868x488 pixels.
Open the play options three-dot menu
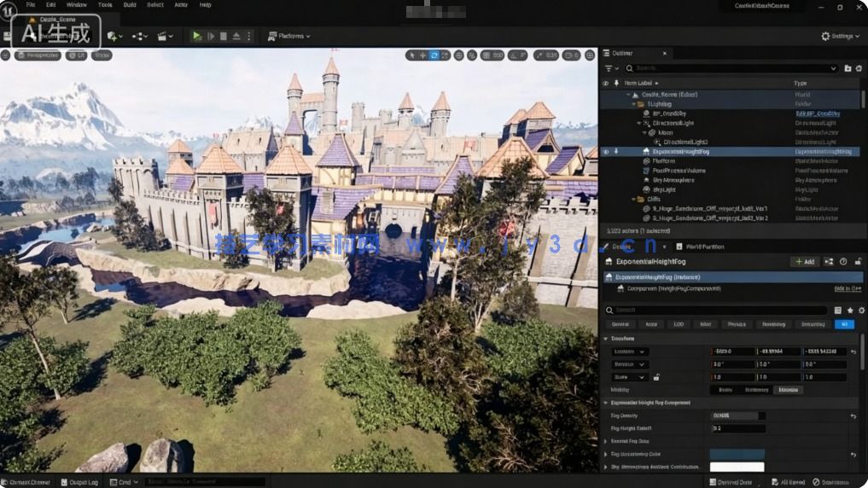pyautogui.click(x=249, y=36)
